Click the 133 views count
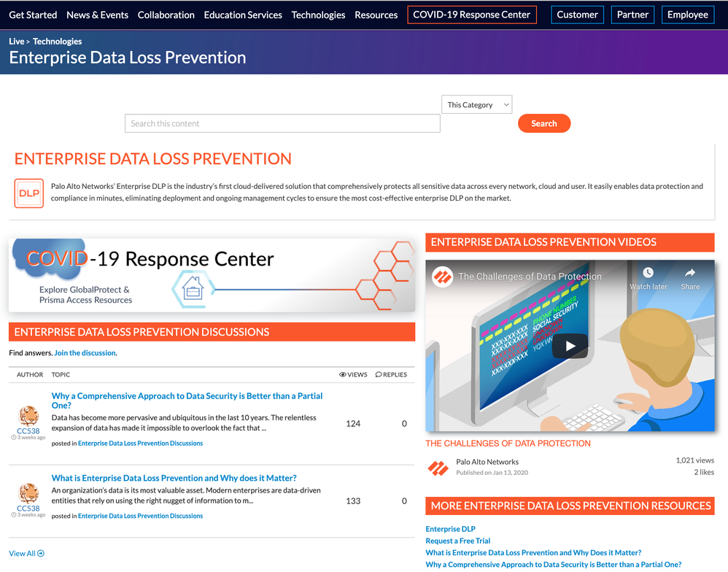 (353, 501)
